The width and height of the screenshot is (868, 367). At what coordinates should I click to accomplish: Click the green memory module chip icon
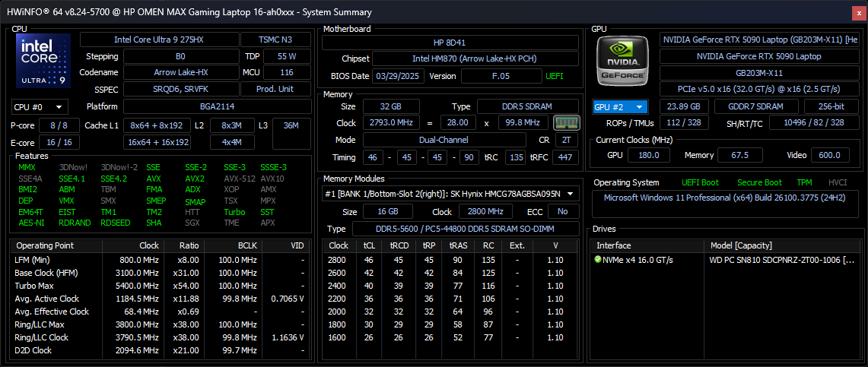click(564, 122)
